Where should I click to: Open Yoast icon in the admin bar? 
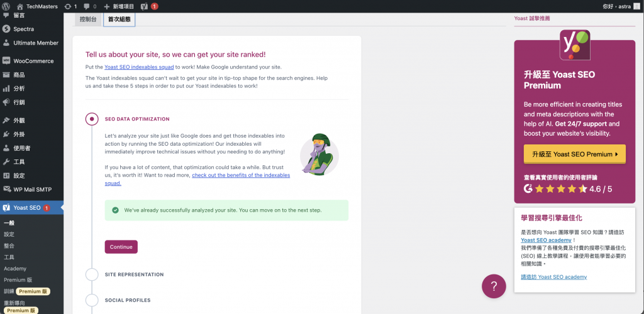pos(144,6)
